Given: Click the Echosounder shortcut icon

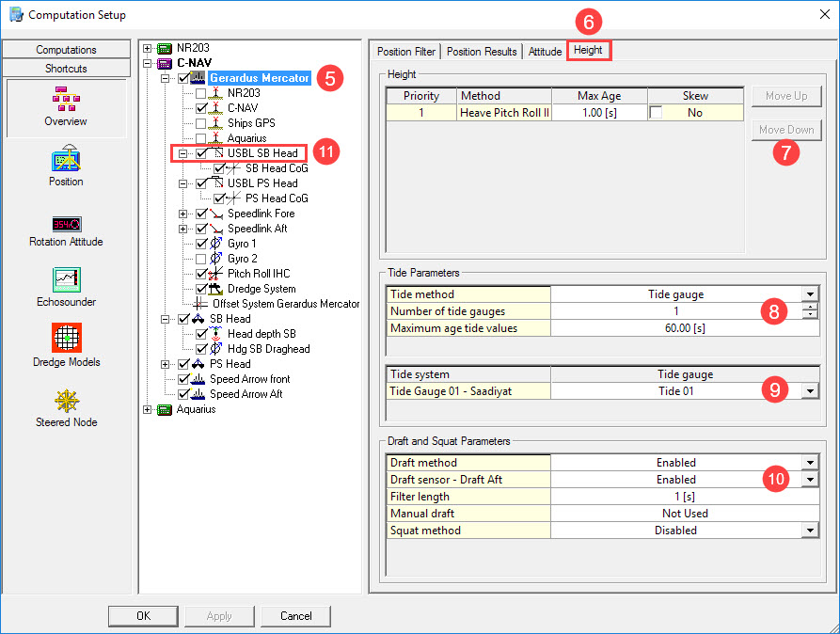Looking at the screenshot, I should [66, 280].
